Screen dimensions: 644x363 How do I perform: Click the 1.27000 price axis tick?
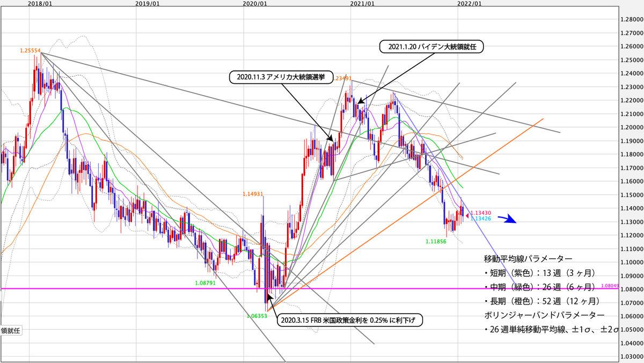pyautogui.click(x=632, y=33)
